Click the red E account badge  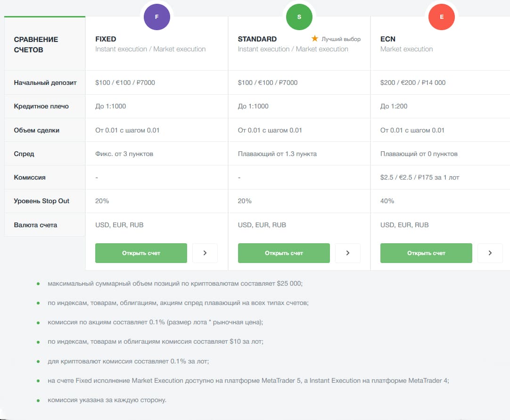pyautogui.click(x=442, y=17)
